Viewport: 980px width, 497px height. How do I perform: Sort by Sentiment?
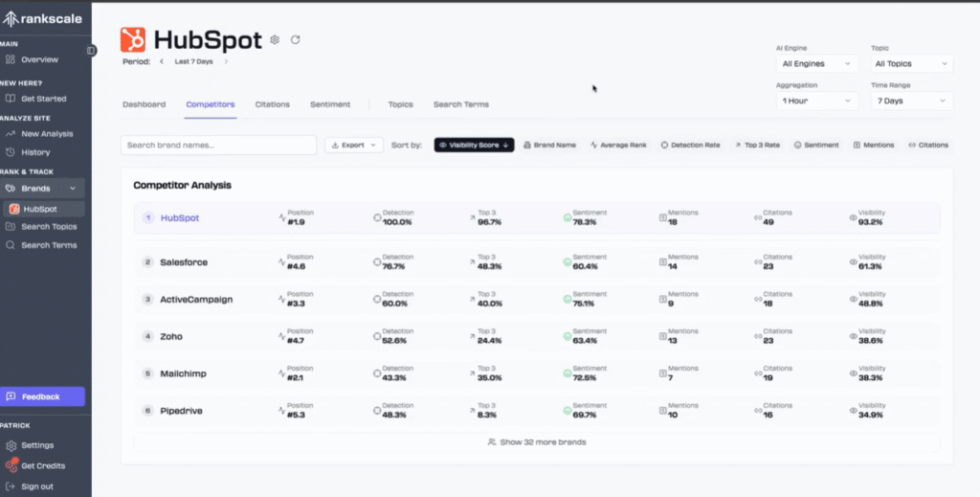[x=816, y=145]
